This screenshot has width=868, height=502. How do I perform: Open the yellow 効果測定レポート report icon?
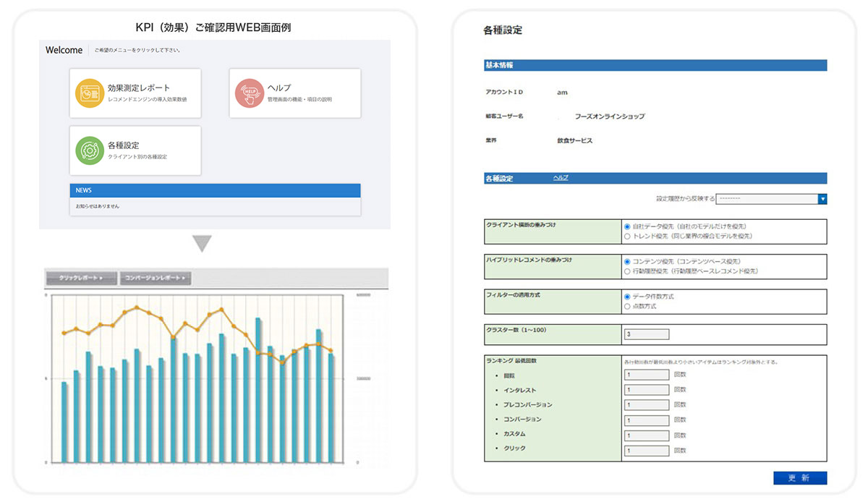click(x=90, y=93)
